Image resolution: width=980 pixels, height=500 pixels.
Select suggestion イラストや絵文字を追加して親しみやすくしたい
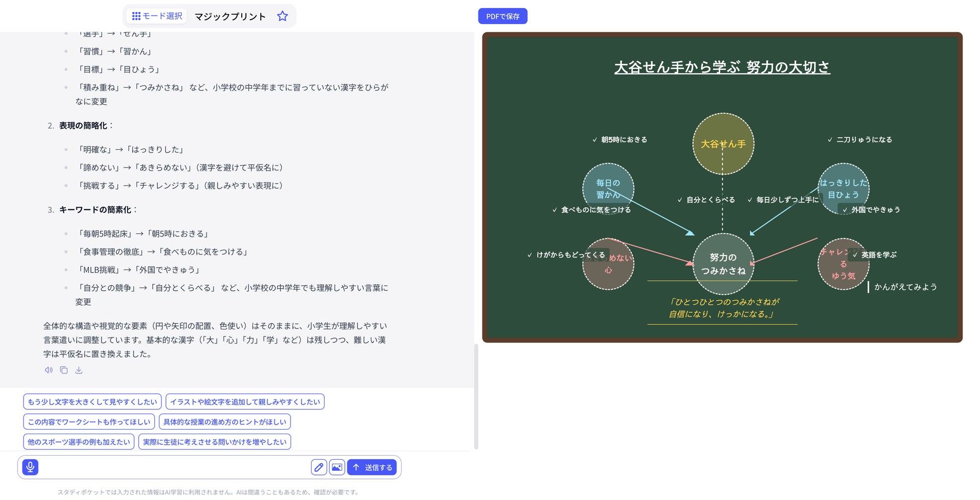tap(245, 402)
